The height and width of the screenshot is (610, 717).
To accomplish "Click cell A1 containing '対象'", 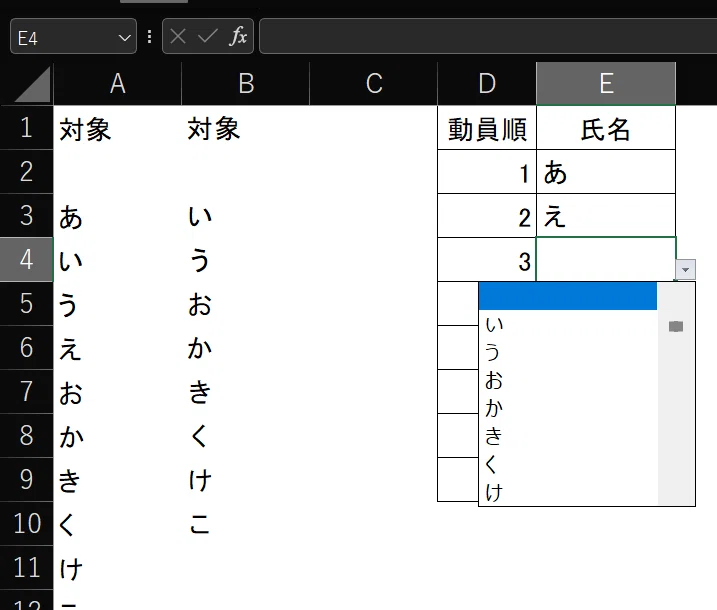I will [118, 128].
